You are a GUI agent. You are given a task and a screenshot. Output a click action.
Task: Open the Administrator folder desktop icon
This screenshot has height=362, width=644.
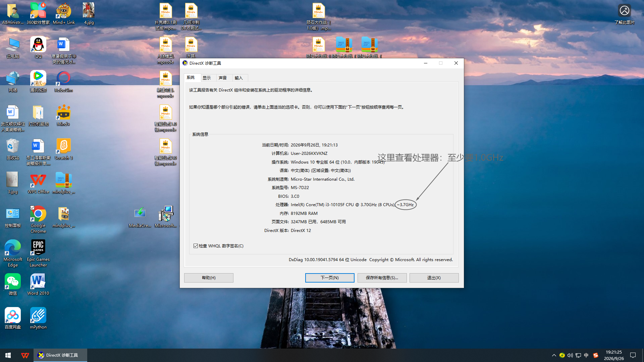tap(13, 14)
